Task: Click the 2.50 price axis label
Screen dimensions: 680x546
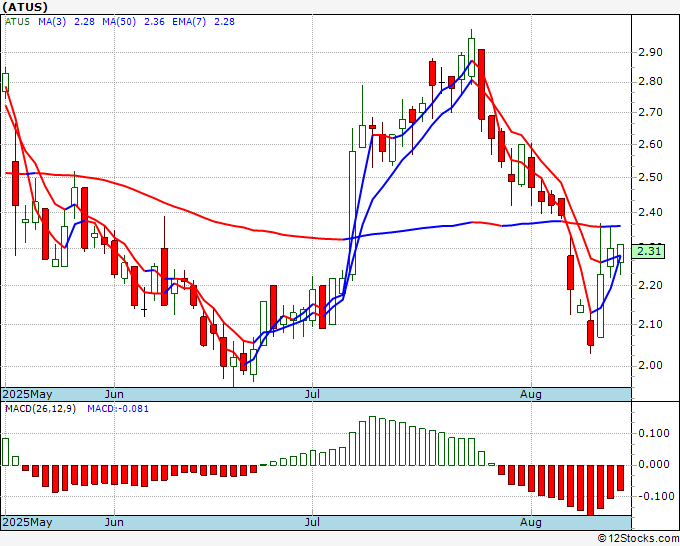Action: tap(651, 177)
